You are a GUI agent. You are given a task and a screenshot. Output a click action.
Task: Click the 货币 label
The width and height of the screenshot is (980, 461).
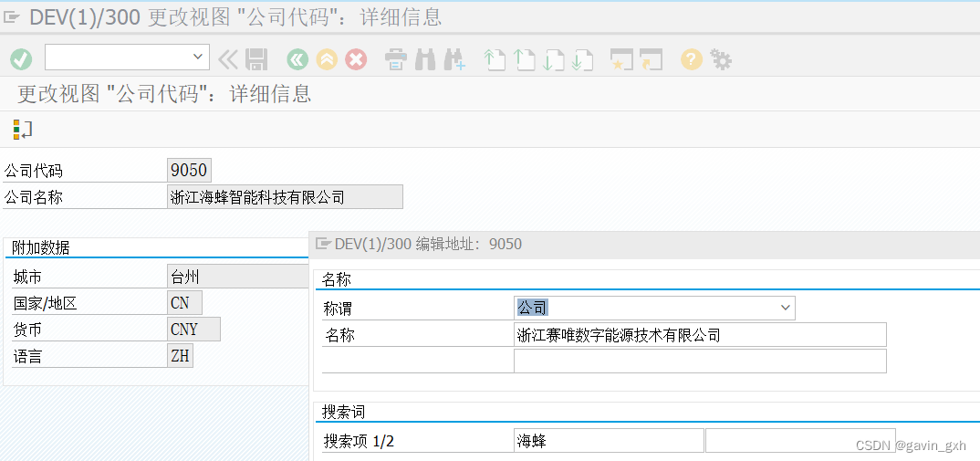click(27, 330)
